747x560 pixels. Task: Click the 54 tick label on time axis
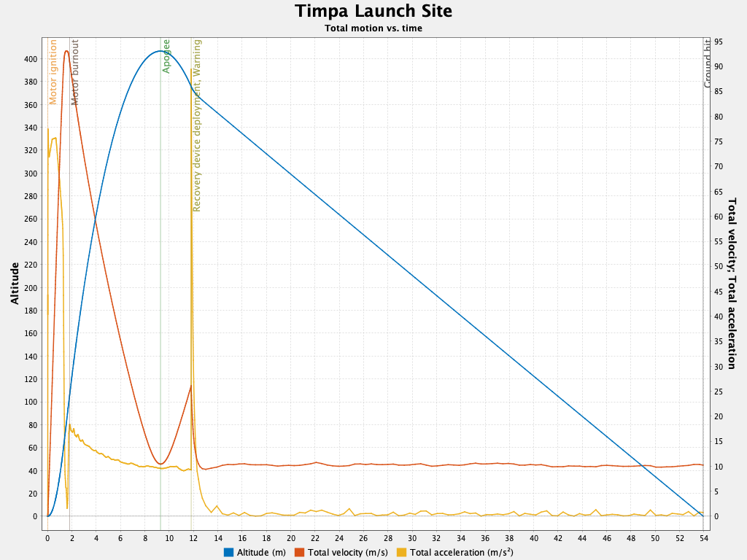[x=703, y=538]
